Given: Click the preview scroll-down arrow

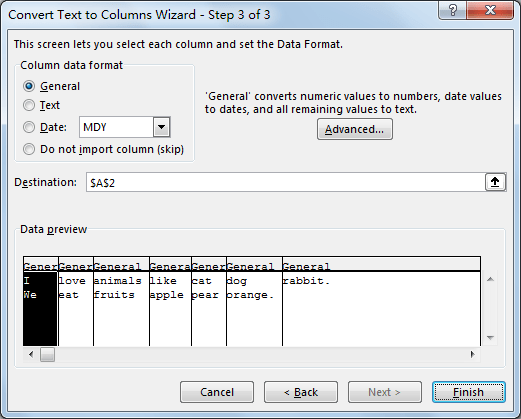Looking at the screenshot, I should (x=490, y=338).
